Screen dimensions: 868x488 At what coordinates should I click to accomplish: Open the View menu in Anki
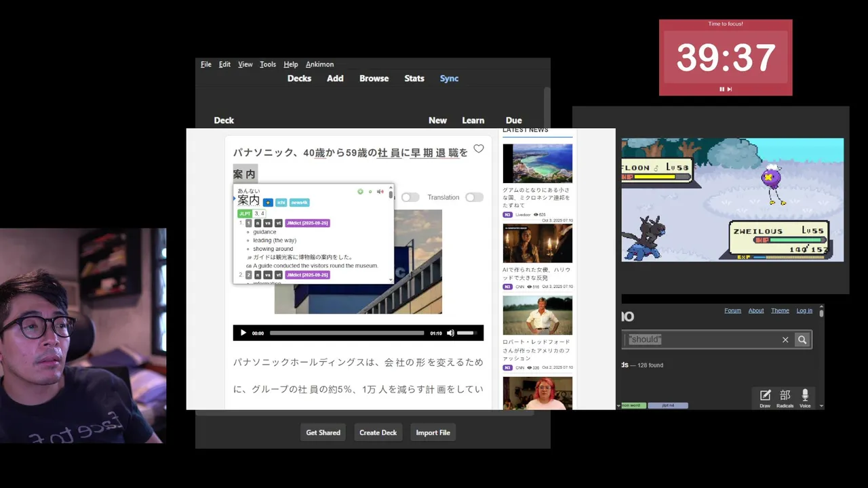tap(245, 64)
